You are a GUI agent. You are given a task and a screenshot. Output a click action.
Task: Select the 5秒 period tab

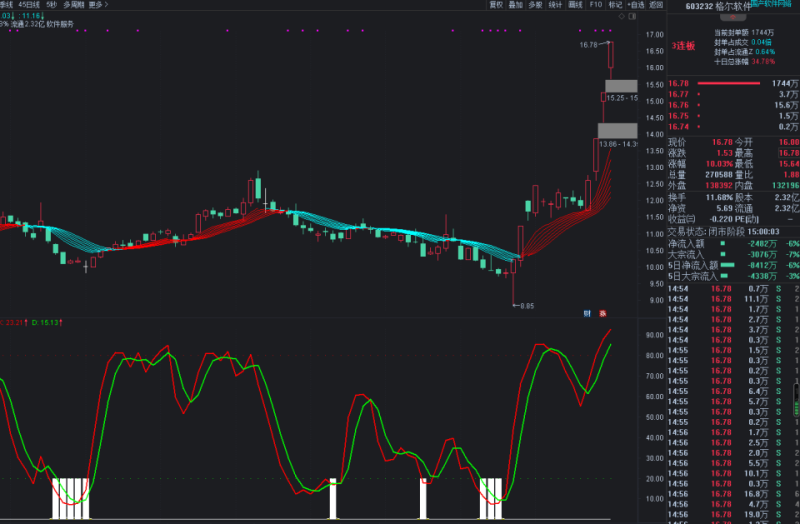[x=51, y=5]
